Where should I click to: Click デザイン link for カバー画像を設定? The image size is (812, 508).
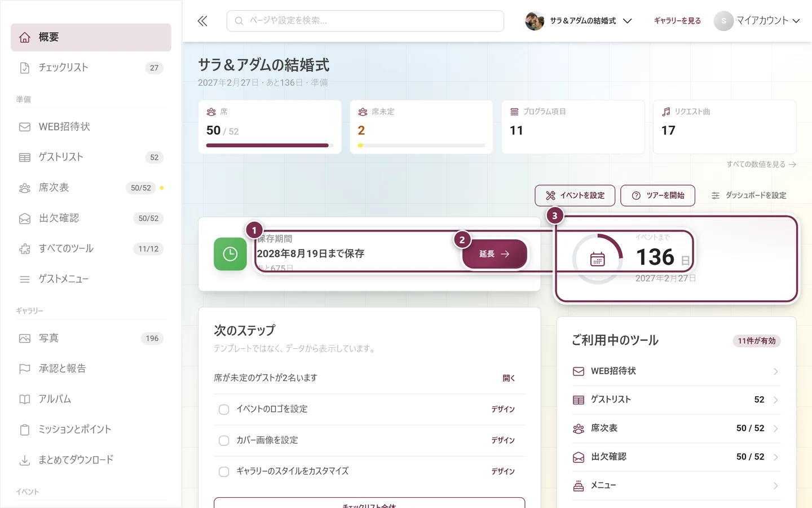point(503,440)
